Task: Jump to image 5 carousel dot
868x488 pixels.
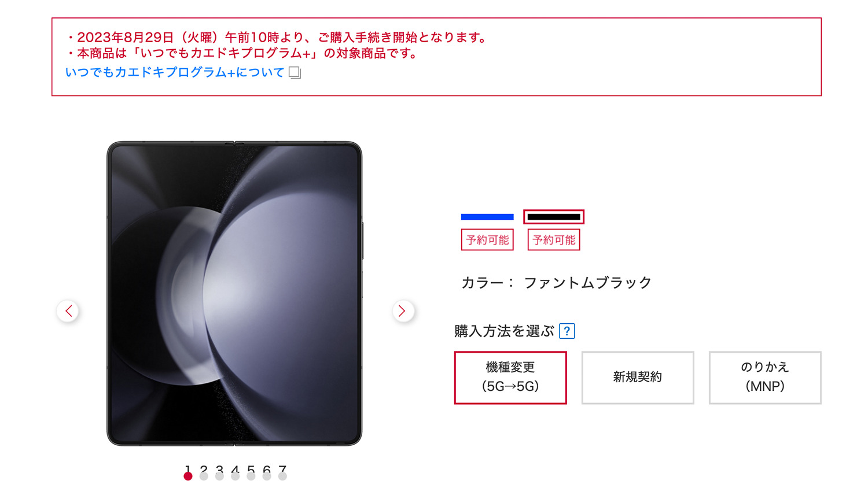Action: coord(251,476)
